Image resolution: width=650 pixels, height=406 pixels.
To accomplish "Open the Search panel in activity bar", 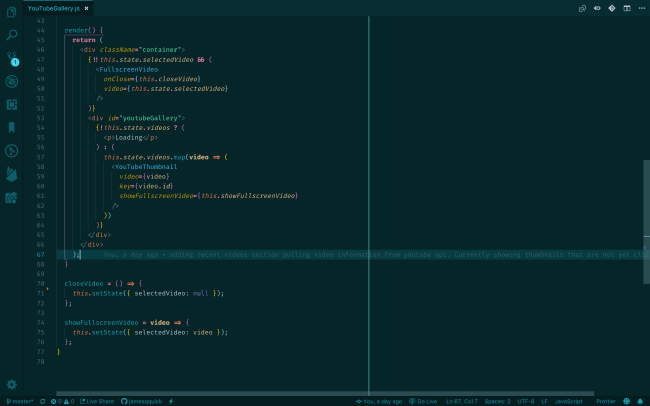I will [x=12, y=35].
